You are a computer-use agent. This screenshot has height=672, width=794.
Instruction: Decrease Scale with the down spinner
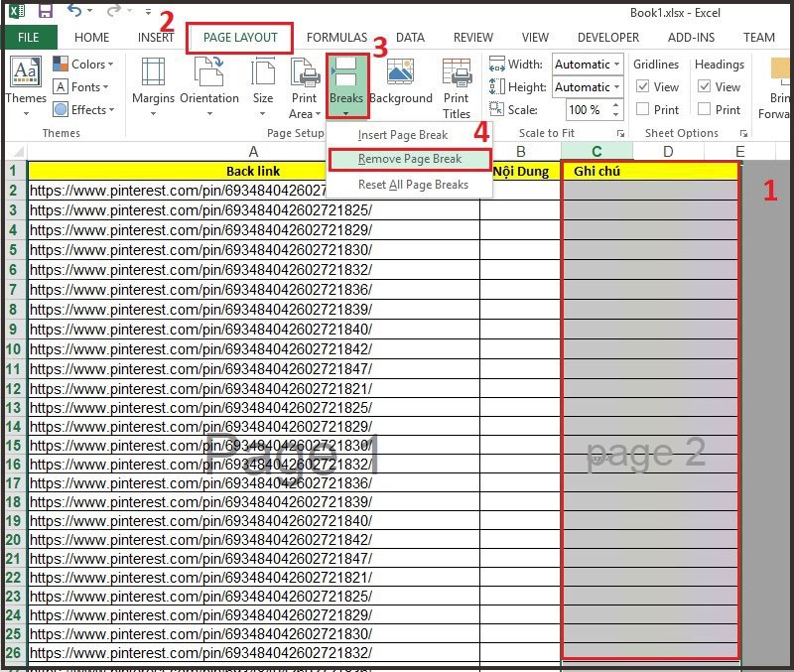(x=615, y=114)
